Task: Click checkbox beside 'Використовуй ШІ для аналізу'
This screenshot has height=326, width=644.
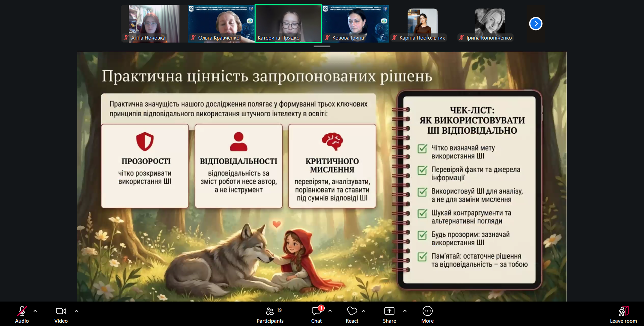Action: pos(422,192)
